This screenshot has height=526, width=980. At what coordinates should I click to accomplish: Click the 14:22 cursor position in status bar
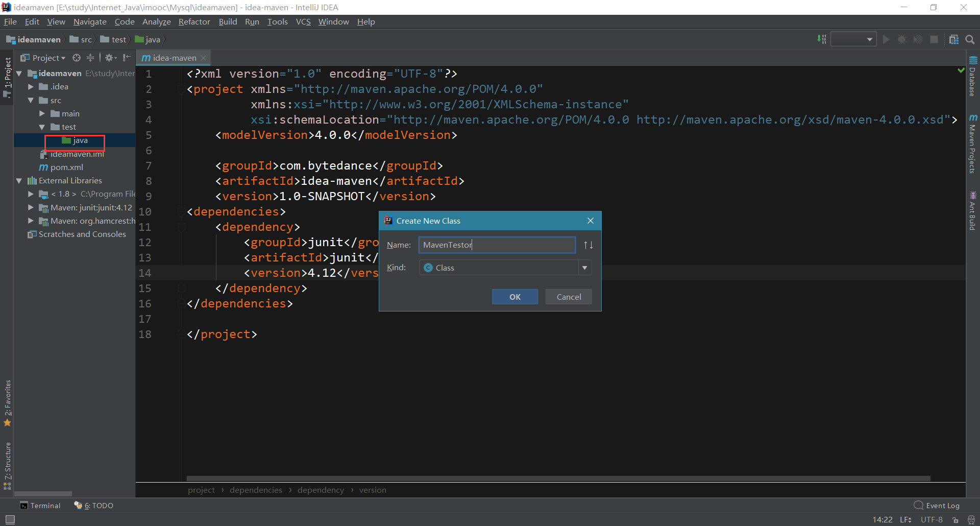click(883, 520)
